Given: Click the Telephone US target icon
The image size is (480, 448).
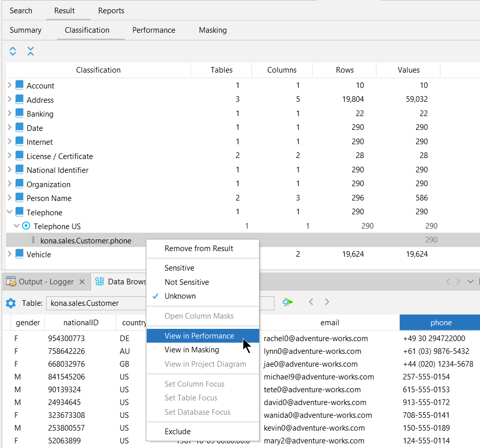Looking at the screenshot, I should point(27,226).
